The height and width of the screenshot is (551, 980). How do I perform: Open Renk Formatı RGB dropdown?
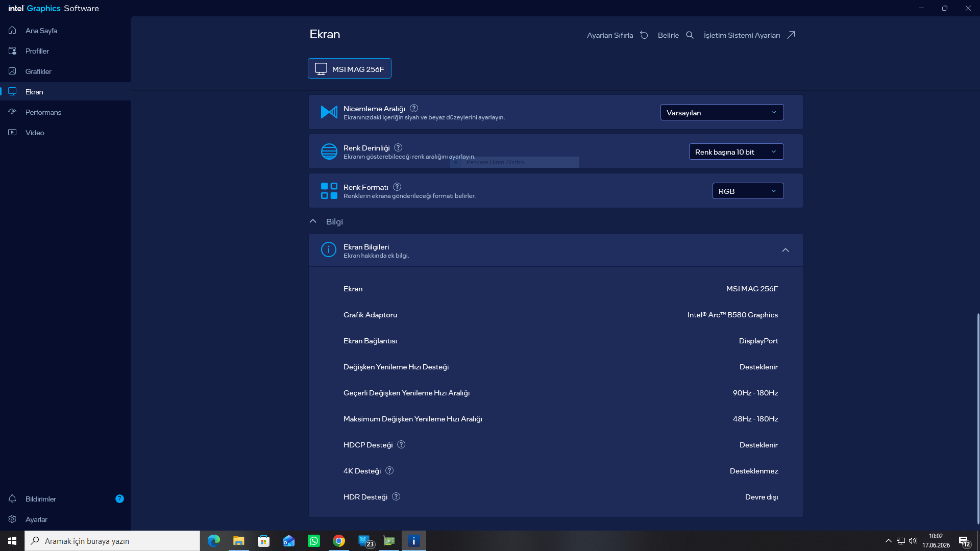[748, 191]
